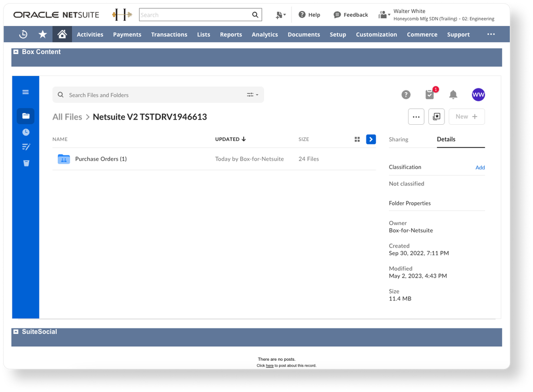This screenshot has height=392, width=533.
Task: Open Feedback from the header
Action: coord(351,15)
